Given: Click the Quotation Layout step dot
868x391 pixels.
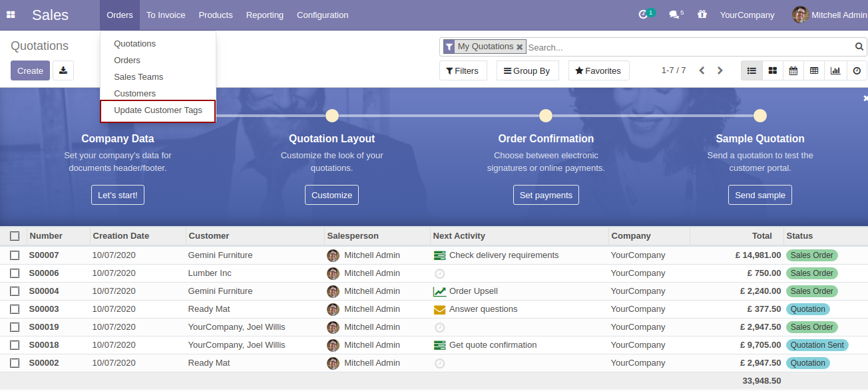Looking at the screenshot, I should pos(332,116).
